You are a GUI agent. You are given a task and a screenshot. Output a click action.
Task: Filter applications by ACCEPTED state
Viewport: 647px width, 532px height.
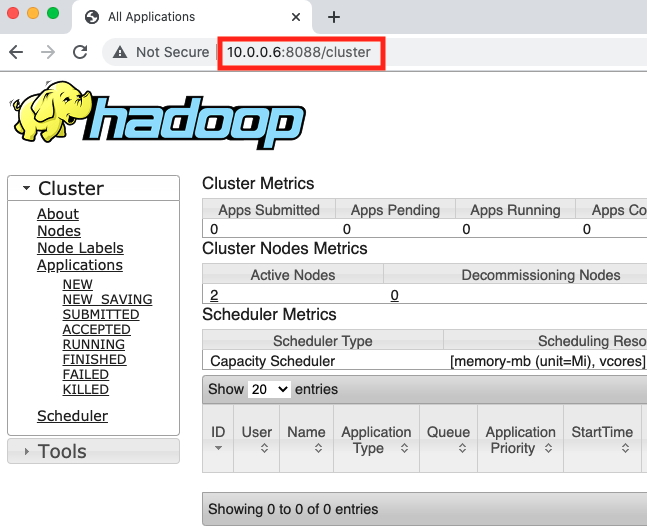pos(97,329)
